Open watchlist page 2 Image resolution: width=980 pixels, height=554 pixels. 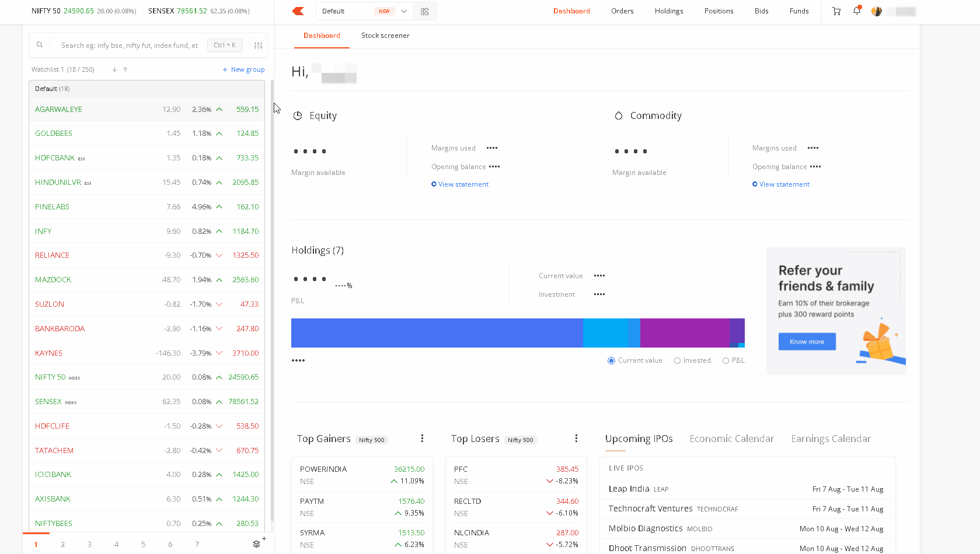coord(63,545)
